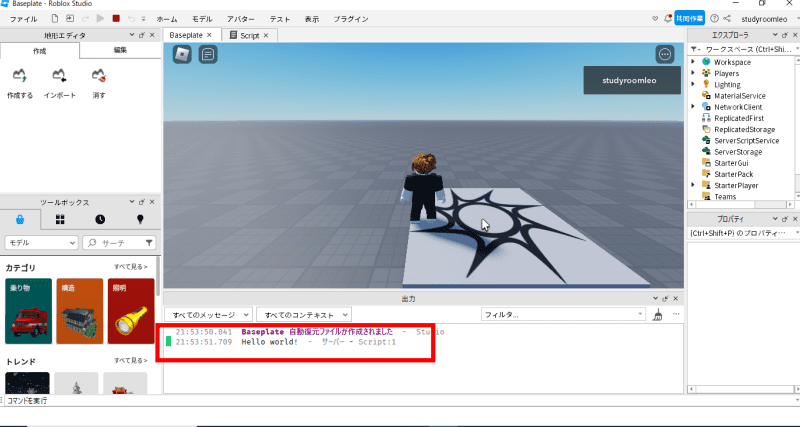Click カテゴリ すべて見る link
The image size is (800, 427).
tap(131, 267)
